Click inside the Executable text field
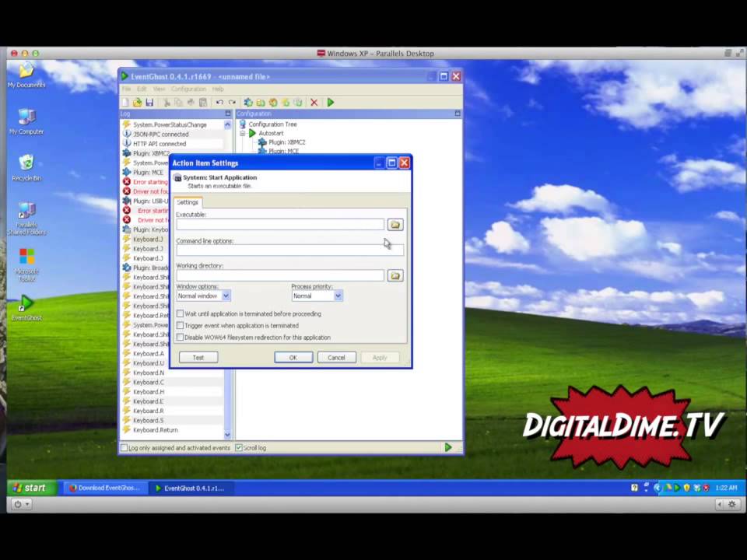The width and height of the screenshot is (747, 560). [280, 225]
